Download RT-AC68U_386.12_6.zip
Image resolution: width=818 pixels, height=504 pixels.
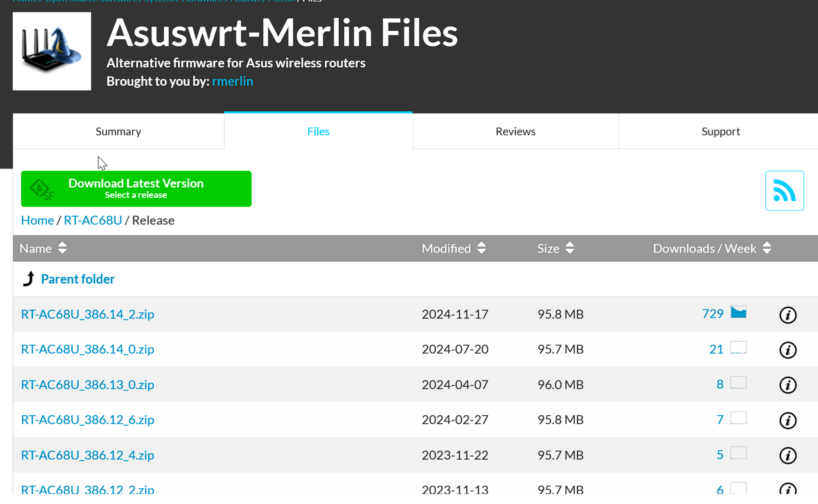pos(87,419)
